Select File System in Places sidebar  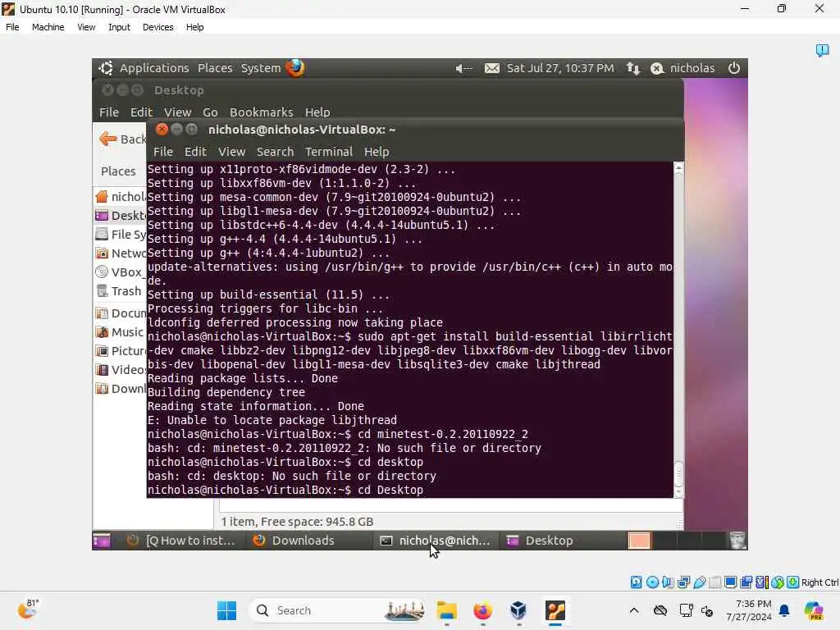121,234
